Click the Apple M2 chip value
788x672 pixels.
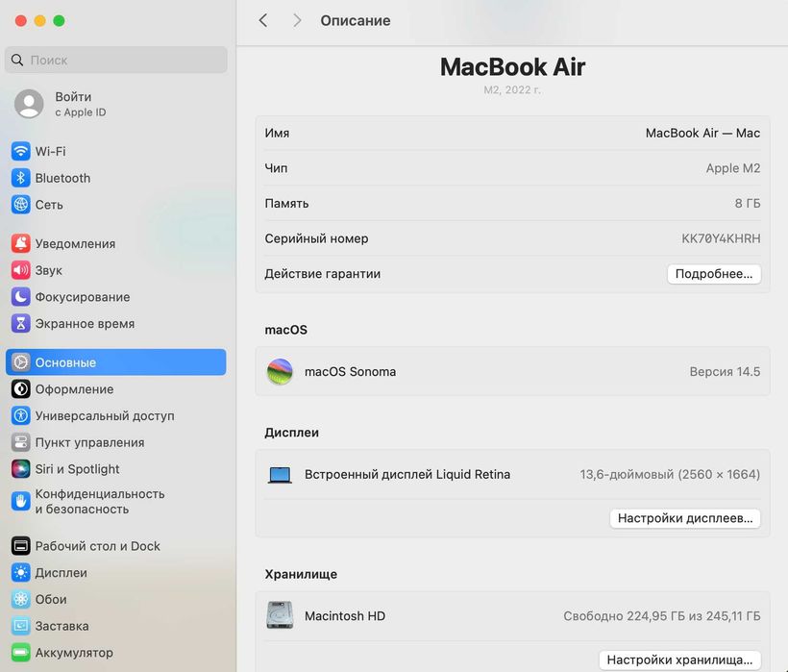[x=732, y=168]
